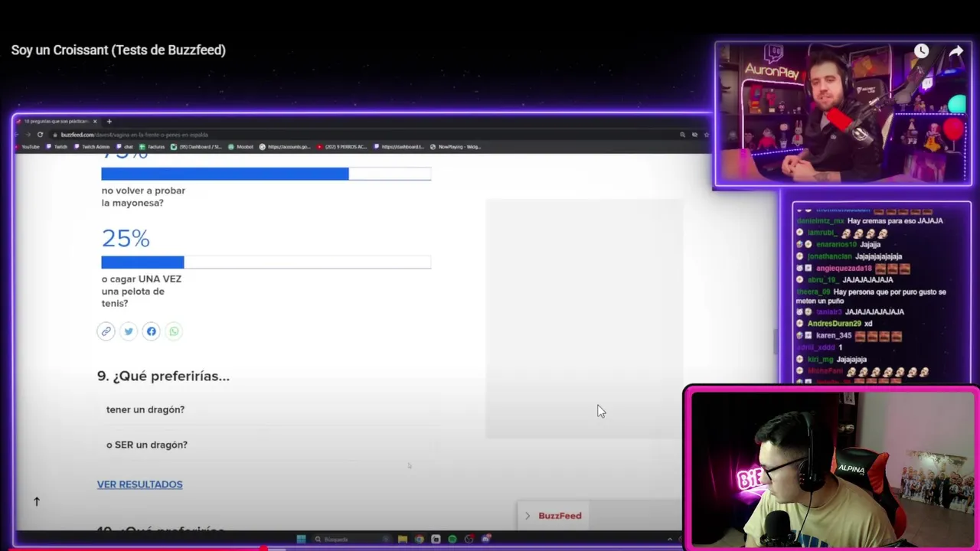Image resolution: width=980 pixels, height=551 pixels.
Task: Click the BuzzFeed logo in the bottom bar
Action: (560, 516)
